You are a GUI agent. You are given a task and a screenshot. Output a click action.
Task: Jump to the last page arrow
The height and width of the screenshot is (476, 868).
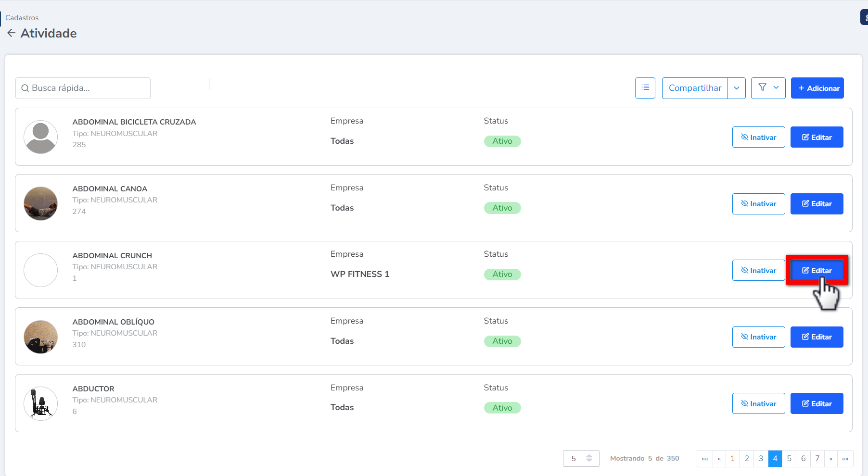tap(845, 459)
